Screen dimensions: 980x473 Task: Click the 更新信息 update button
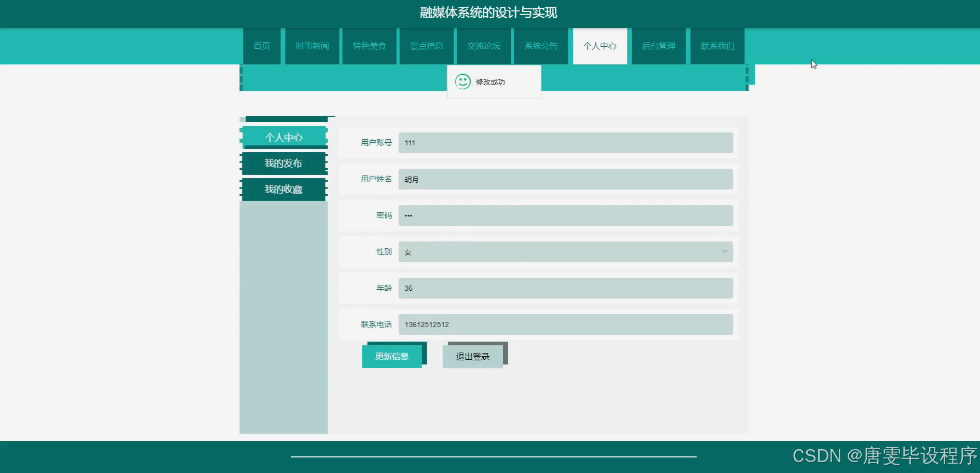tap(392, 356)
